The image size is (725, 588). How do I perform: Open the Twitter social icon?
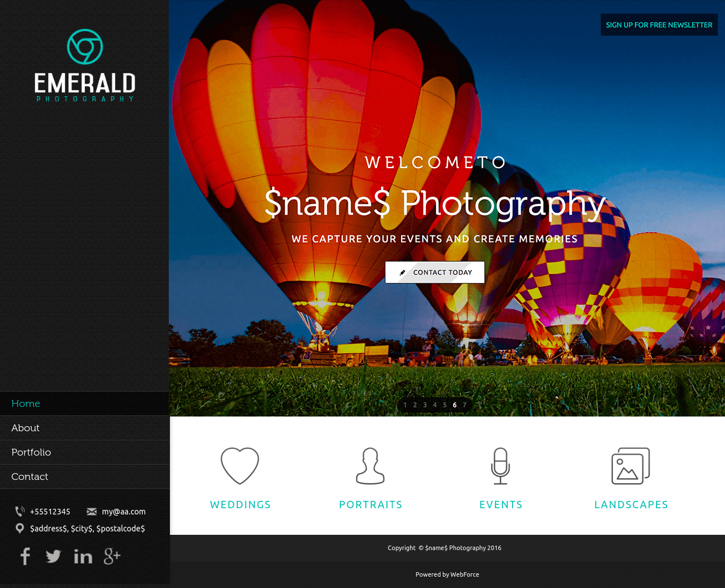point(53,556)
